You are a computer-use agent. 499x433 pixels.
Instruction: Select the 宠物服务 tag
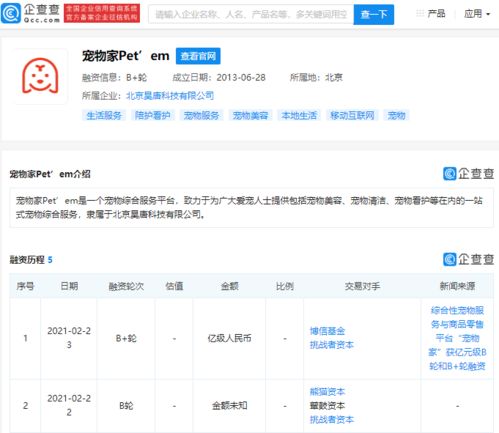click(x=201, y=116)
